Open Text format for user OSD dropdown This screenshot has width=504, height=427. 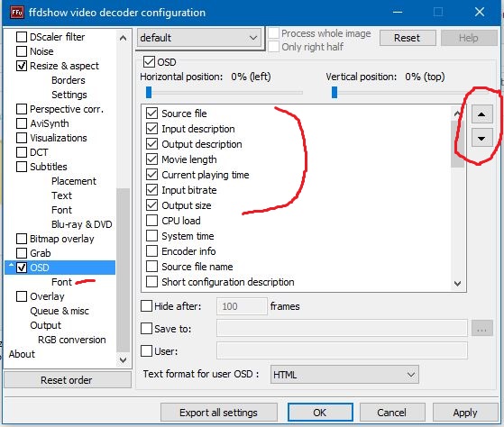point(344,375)
